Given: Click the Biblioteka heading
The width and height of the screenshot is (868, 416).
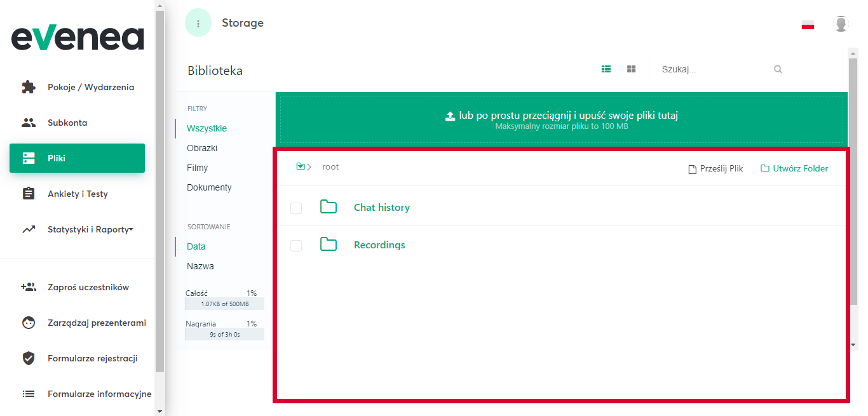Looking at the screenshot, I should (x=215, y=70).
